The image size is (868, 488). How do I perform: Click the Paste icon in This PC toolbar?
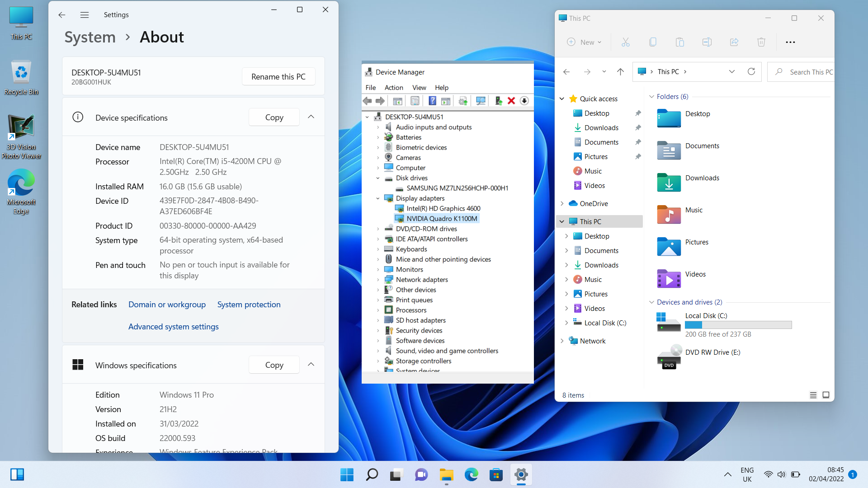(680, 42)
